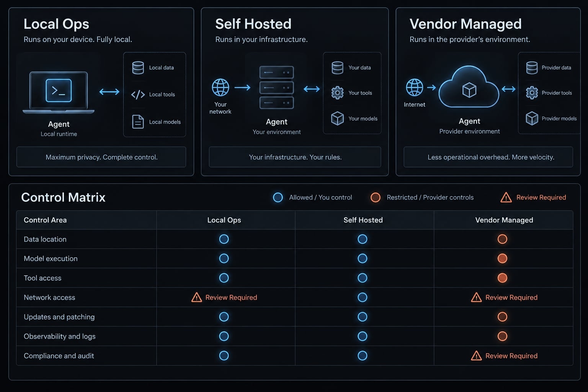Select the Local data database icon

pos(138,68)
